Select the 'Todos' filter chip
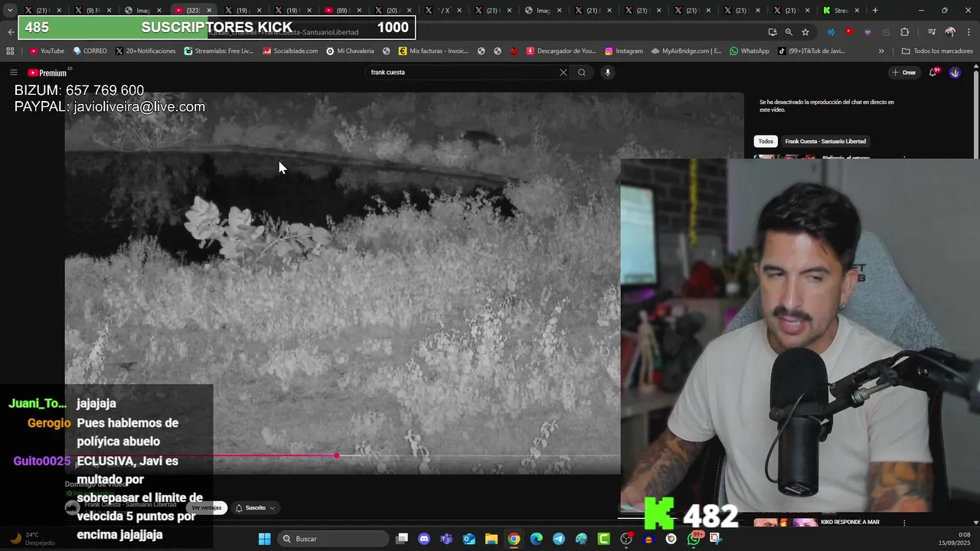 click(x=766, y=142)
